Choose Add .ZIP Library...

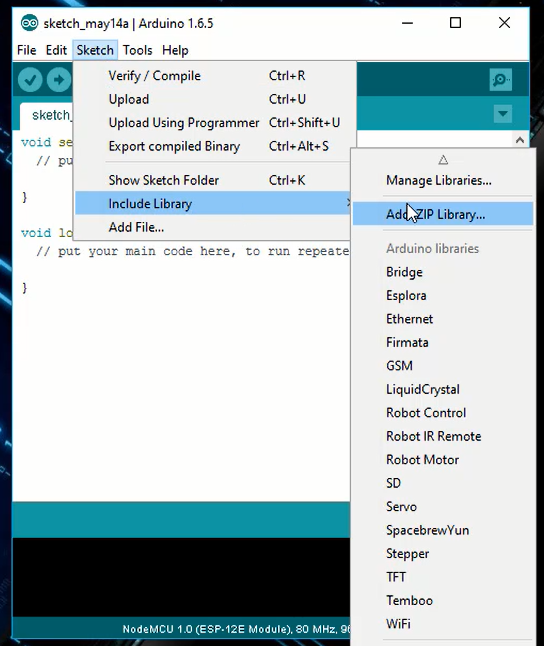click(443, 214)
